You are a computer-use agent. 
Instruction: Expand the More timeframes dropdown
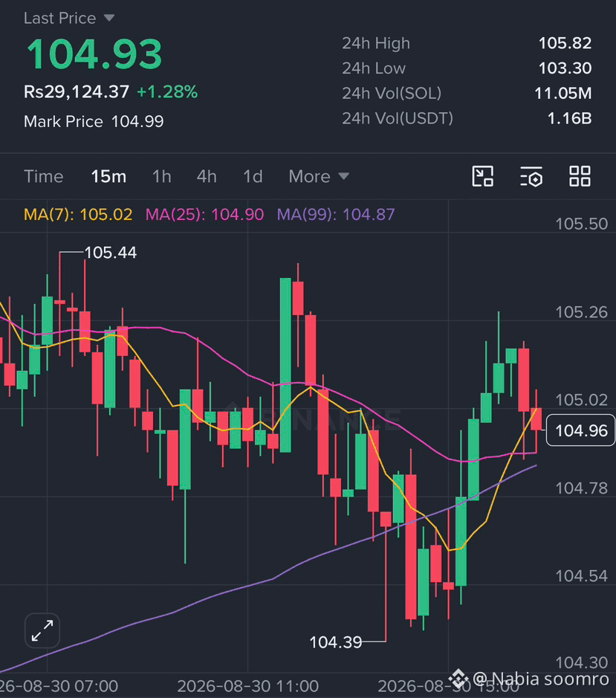point(319,177)
